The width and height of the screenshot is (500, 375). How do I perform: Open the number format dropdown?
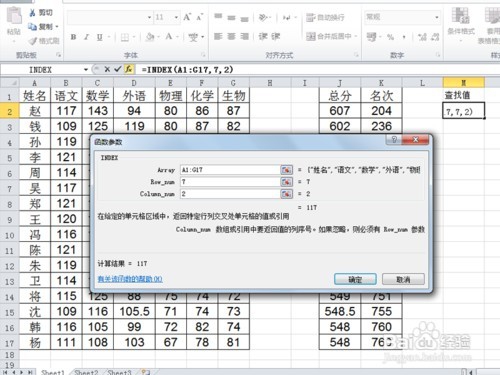pos(436,17)
